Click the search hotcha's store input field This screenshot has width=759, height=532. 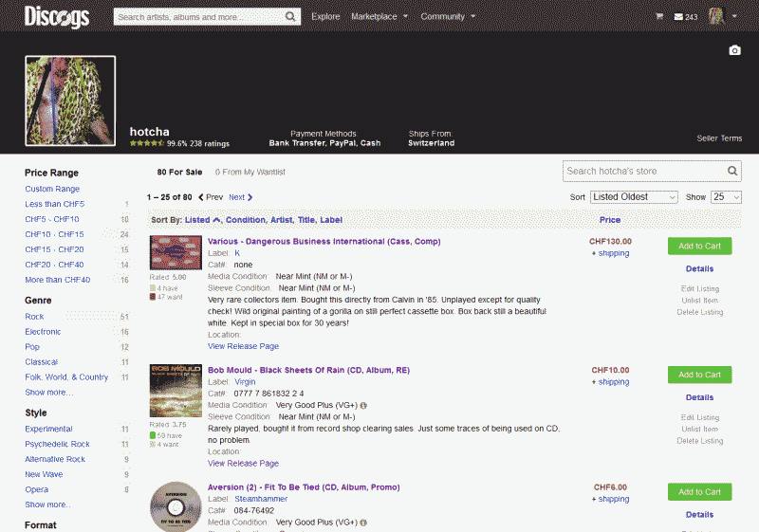643,171
